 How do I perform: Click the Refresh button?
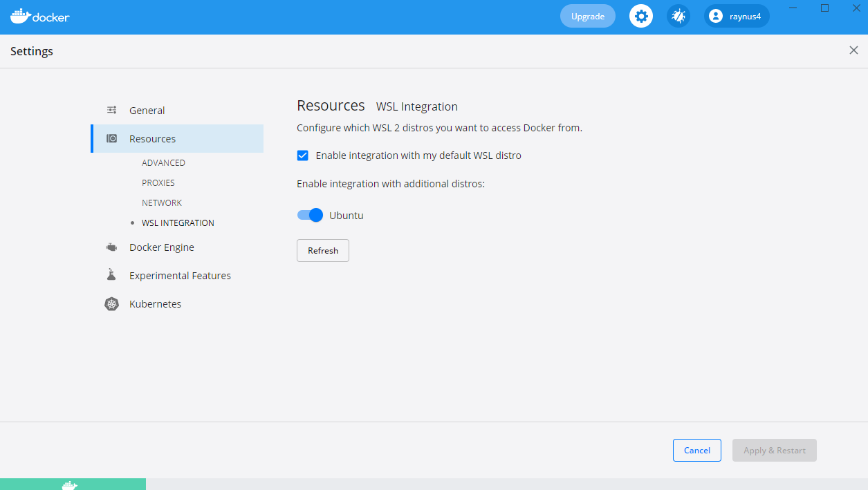pos(322,250)
